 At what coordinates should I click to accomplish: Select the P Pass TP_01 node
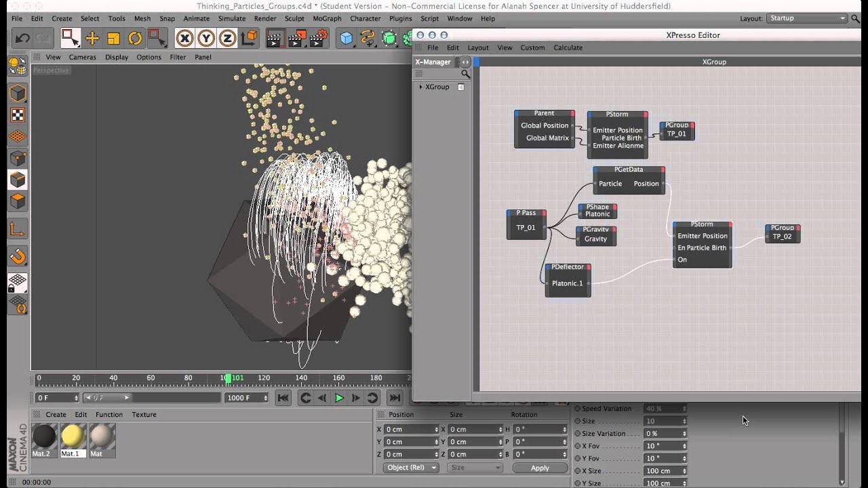pyautogui.click(x=526, y=224)
